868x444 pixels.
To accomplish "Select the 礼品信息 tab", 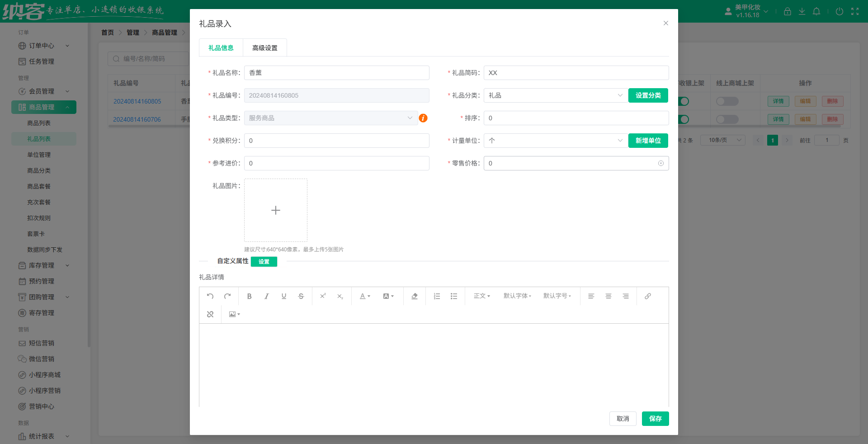I will 221,48.
